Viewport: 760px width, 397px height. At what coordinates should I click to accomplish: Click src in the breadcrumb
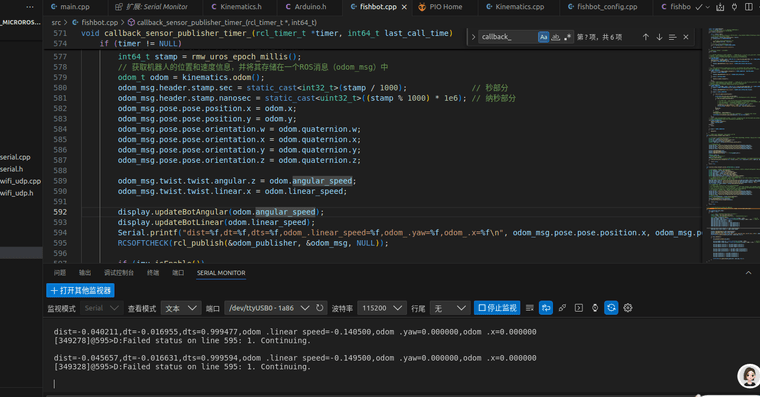[x=56, y=22]
